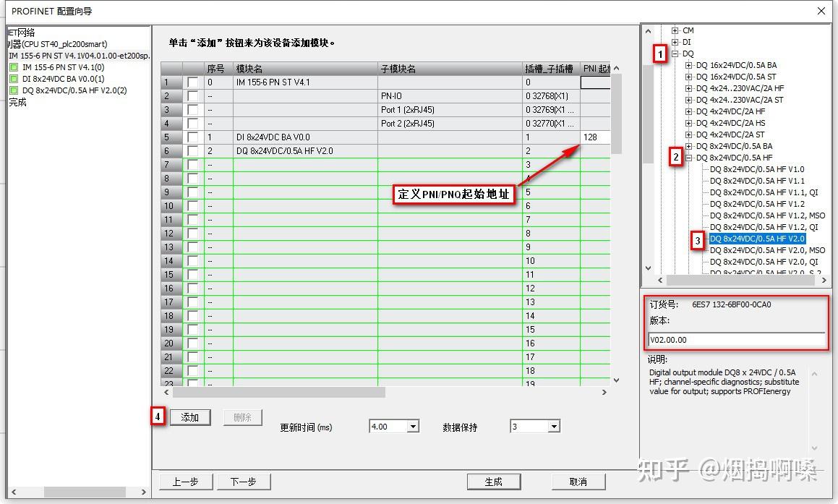Click the module table's horizontal scrollbar thumb

coord(279,393)
